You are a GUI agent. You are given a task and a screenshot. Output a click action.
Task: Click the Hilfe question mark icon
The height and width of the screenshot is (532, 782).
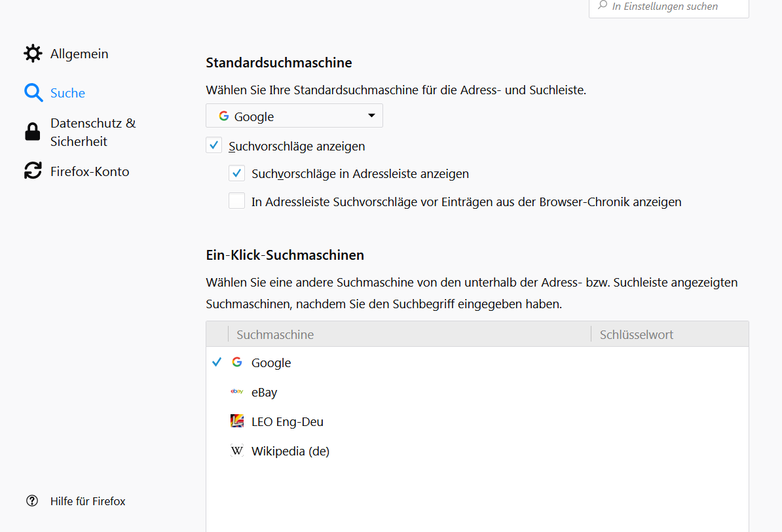pos(32,501)
